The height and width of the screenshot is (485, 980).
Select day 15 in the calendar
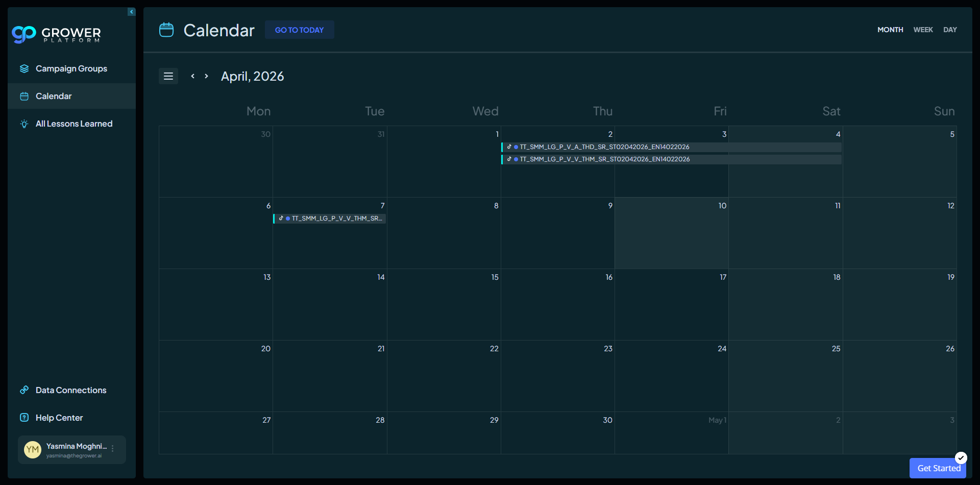[444, 304]
